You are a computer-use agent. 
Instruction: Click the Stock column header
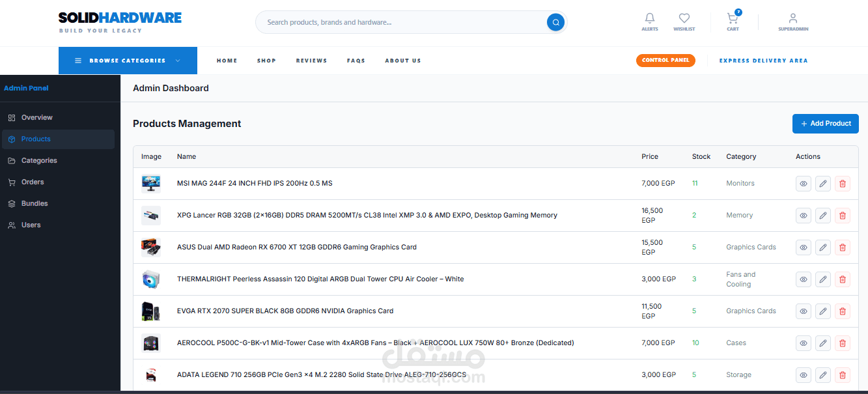701,156
